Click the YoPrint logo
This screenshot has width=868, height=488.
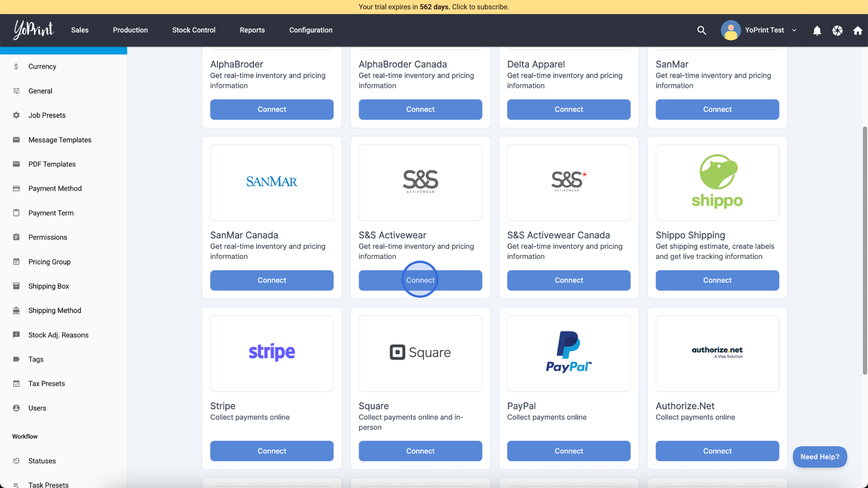point(33,30)
